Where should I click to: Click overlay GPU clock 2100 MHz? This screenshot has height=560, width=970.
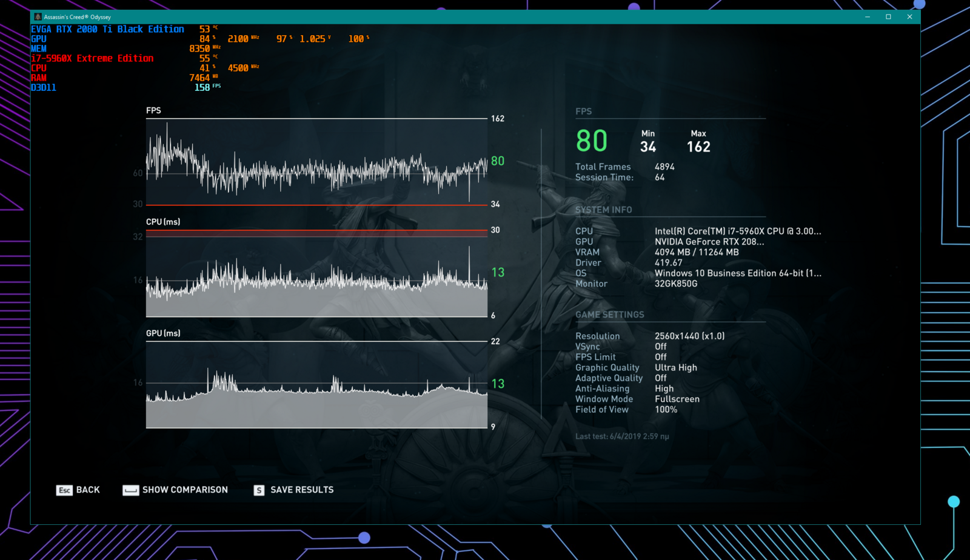[x=243, y=39]
